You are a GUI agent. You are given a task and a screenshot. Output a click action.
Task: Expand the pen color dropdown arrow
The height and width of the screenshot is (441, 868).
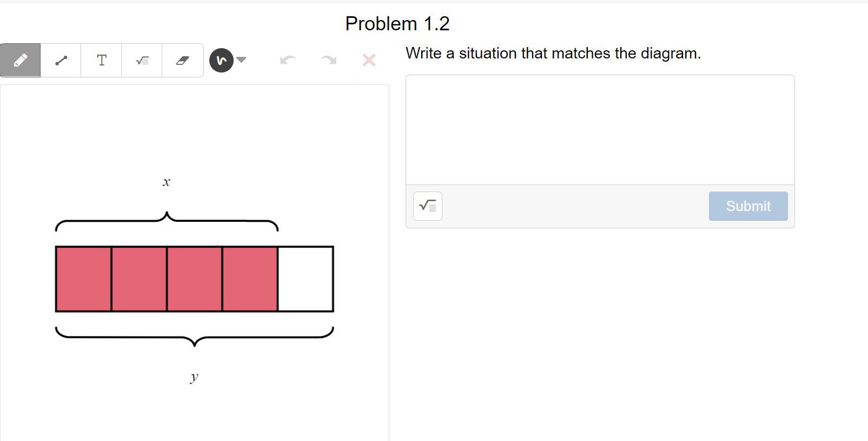click(241, 60)
